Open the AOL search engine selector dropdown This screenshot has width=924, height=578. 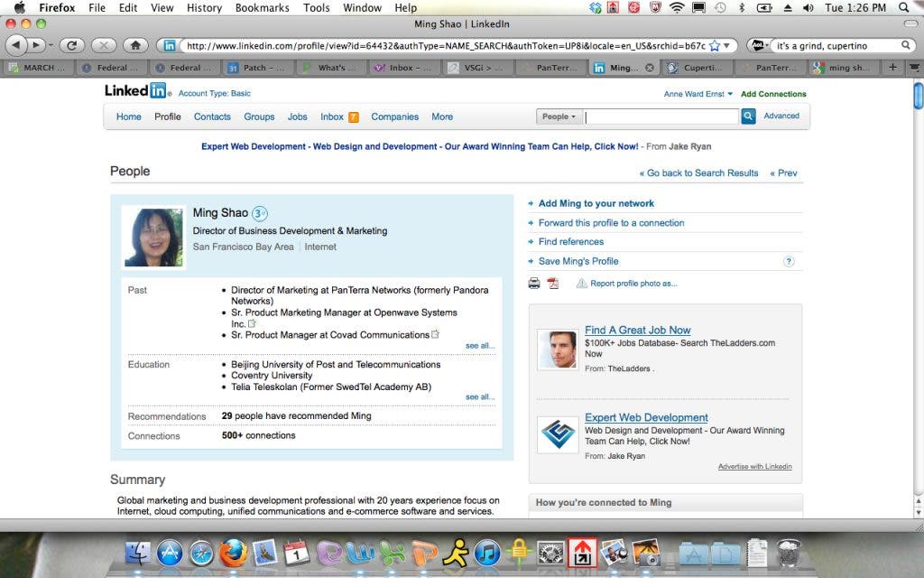click(760, 45)
